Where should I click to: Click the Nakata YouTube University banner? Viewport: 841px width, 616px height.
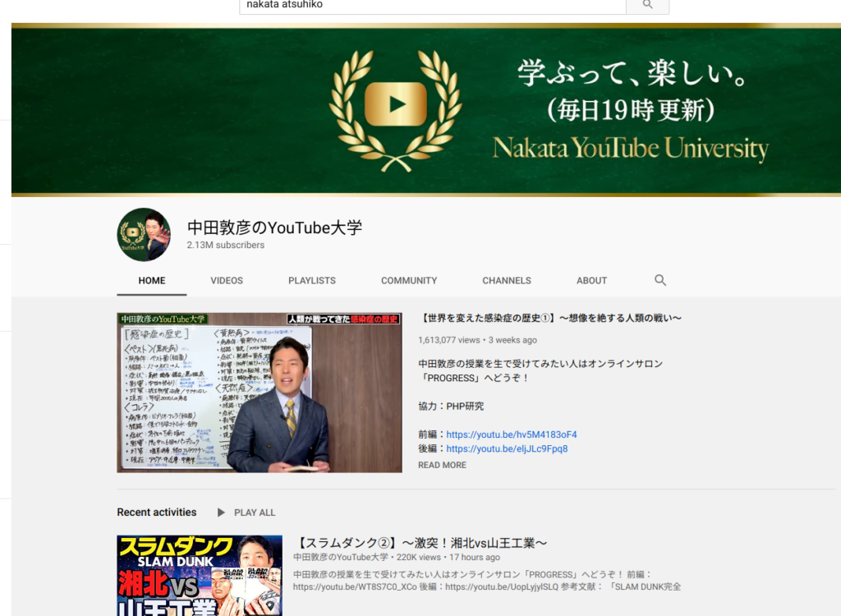pos(426,110)
